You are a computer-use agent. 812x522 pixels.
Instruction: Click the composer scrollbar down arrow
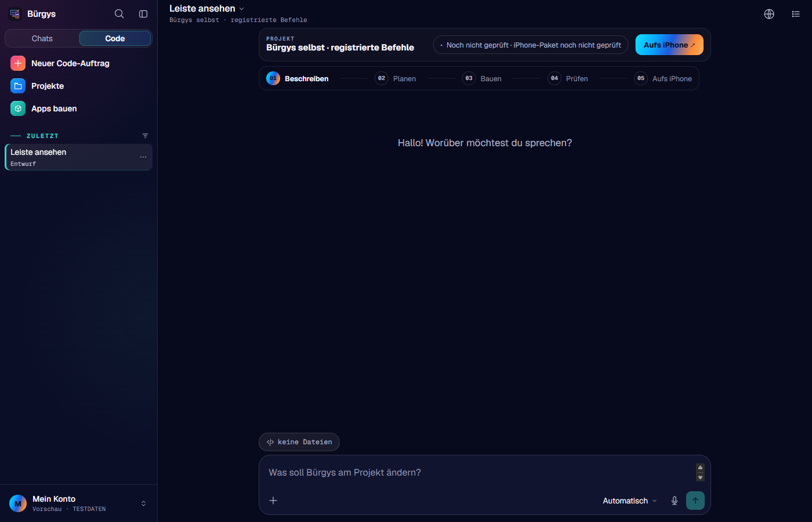700,477
